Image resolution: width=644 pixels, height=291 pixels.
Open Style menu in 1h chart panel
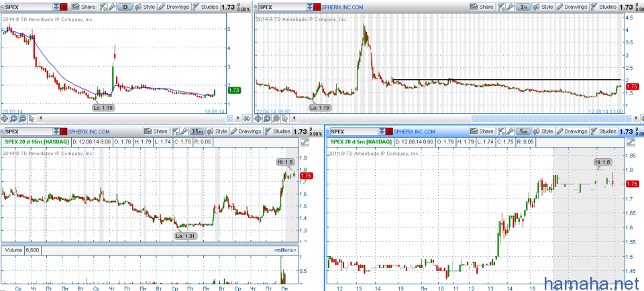543,7
